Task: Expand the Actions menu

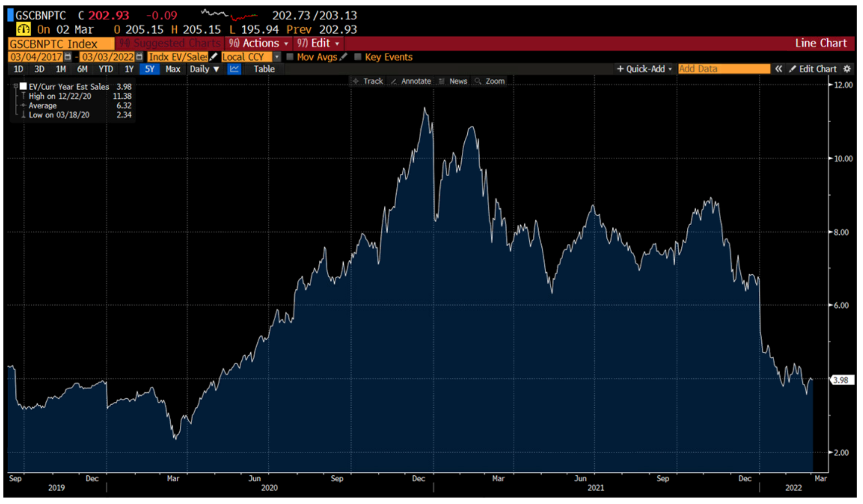Action: point(258,43)
